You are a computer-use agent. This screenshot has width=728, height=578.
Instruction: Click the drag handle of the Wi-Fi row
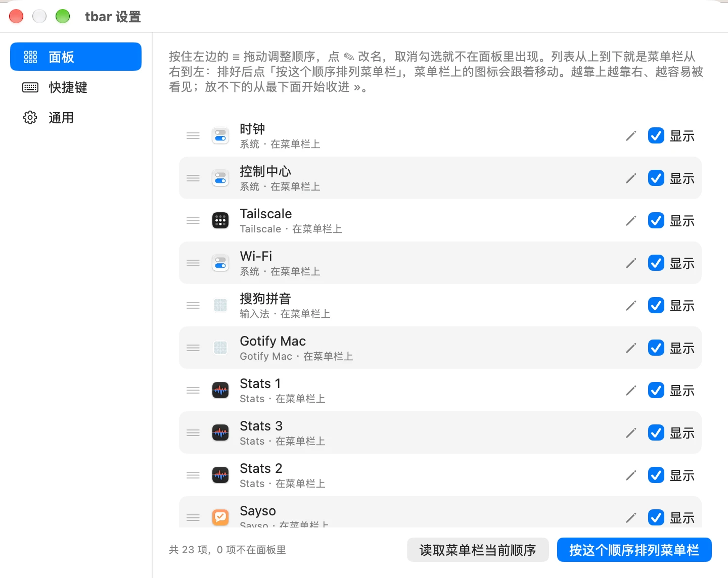(x=193, y=263)
